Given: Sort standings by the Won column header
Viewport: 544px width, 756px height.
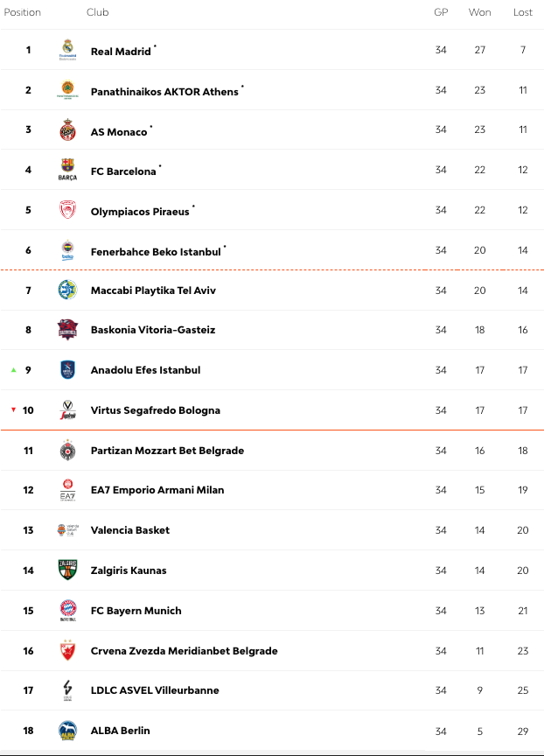Looking at the screenshot, I should (479, 12).
